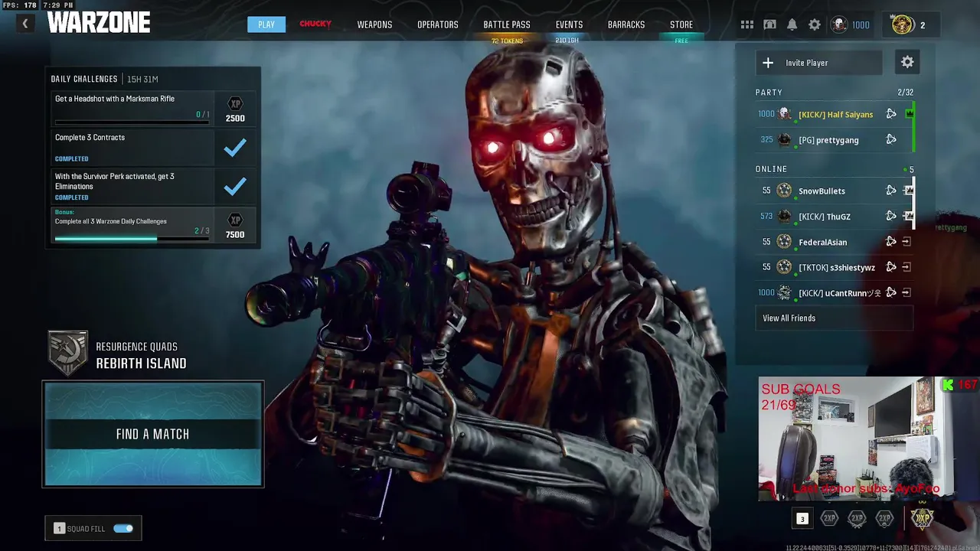Click headshot challenge progress bar

pos(132,122)
